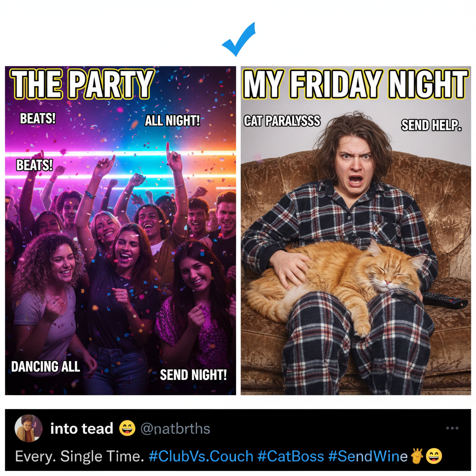The image size is (476, 476).
Task: Click the 'SEND HELP.' caption
Action: 431,125
